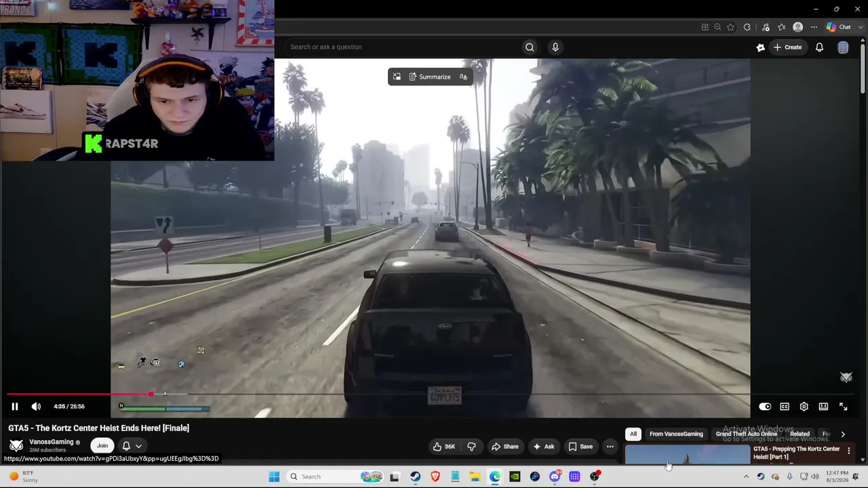Screen dimensions: 868x488
Task: Open the browser media control music icon
Action: 766,27
